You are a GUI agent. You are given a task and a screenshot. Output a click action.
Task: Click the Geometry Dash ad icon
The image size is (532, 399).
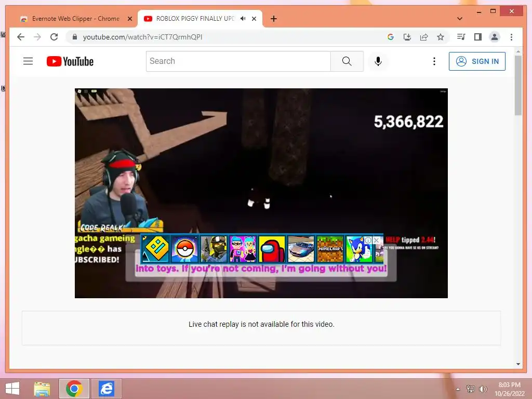155,249
